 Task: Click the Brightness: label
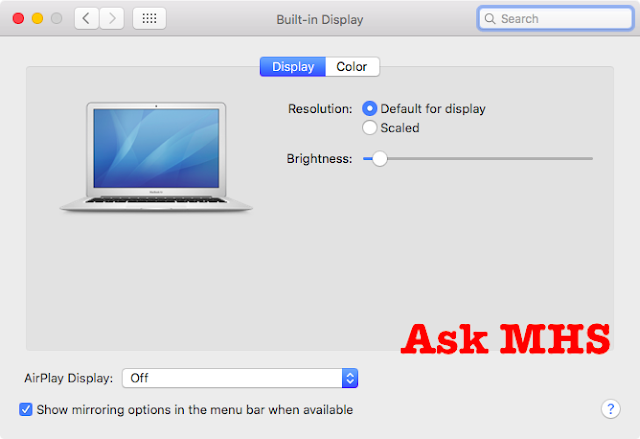(319, 159)
